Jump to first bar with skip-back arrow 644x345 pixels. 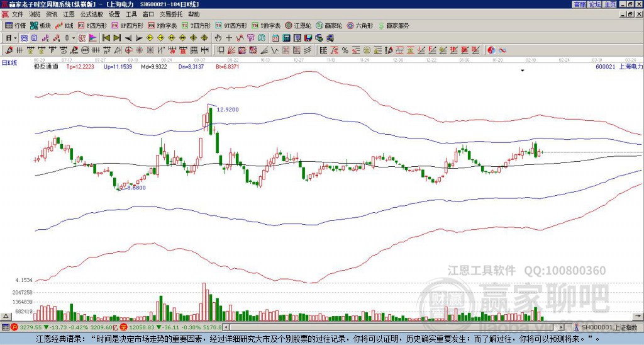point(106,38)
